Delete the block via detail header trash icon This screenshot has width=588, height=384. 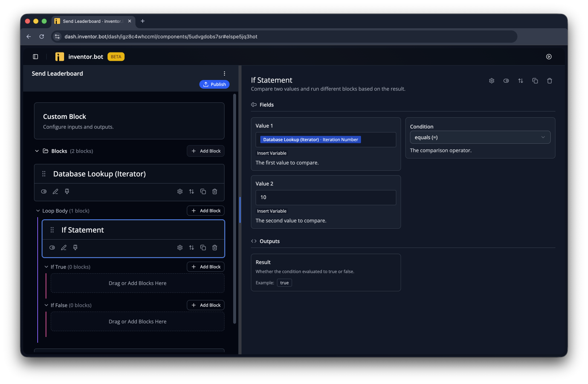click(x=550, y=81)
